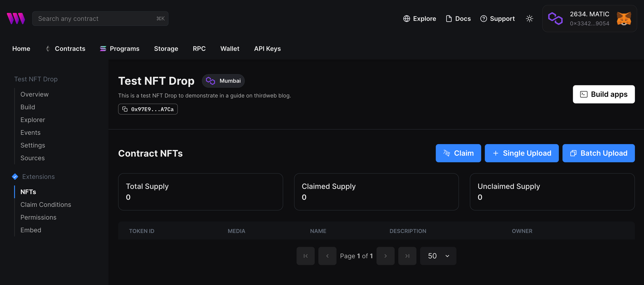The width and height of the screenshot is (644, 285).
Task: Click the Polygon icon in Mumbai badge
Action: (211, 81)
